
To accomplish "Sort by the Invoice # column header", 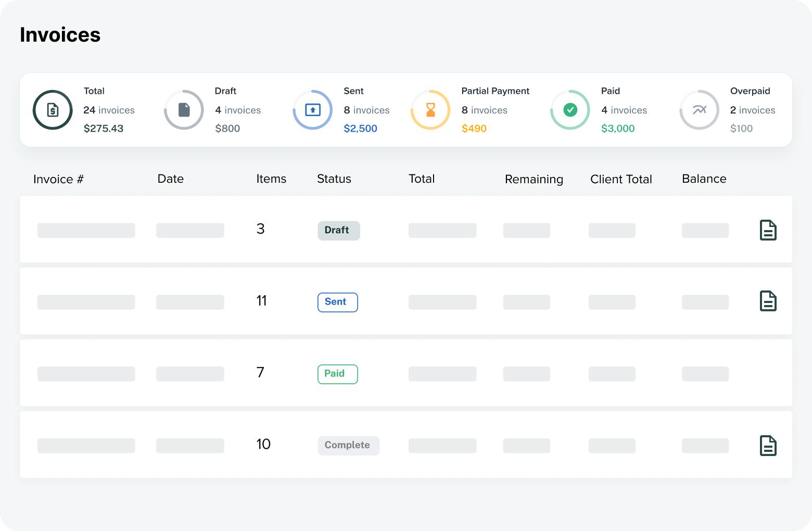I will click(x=58, y=179).
